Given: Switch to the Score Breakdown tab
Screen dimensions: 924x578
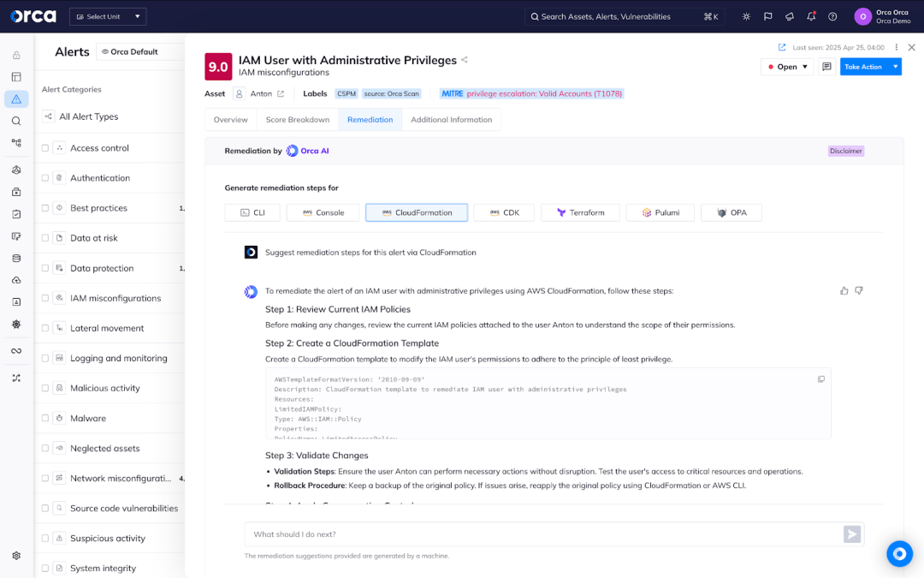Looking at the screenshot, I should click(298, 120).
